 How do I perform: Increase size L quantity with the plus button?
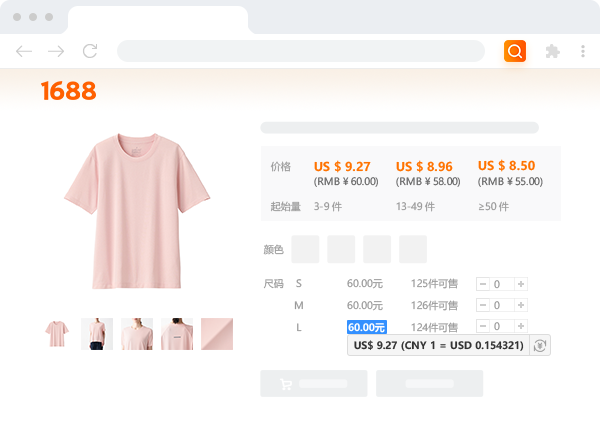coord(520,326)
